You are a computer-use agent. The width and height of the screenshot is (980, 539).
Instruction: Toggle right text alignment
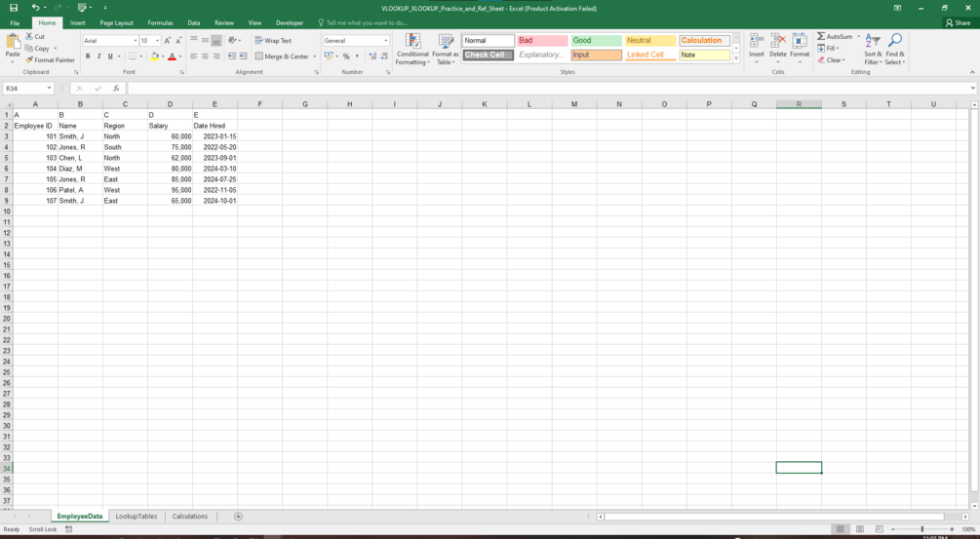pyautogui.click(x=216, y=57)
